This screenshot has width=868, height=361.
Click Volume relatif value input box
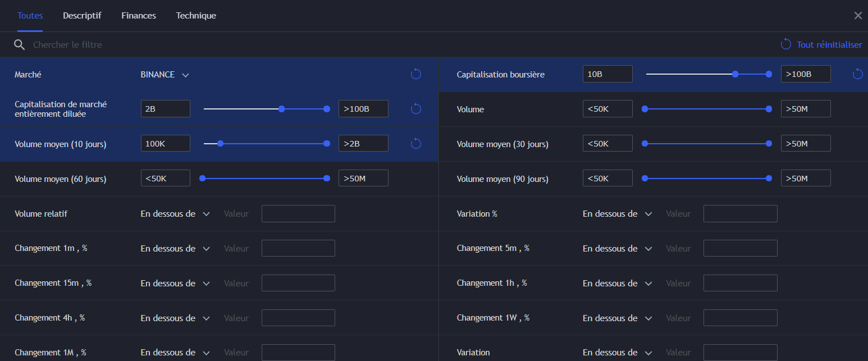click(298, 214)
